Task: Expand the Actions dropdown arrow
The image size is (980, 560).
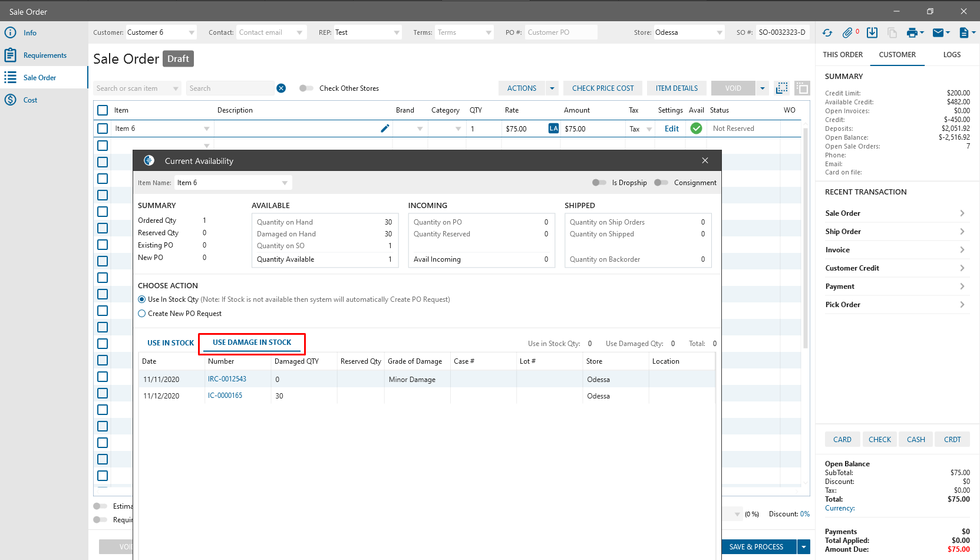Action: click(552, 88)
